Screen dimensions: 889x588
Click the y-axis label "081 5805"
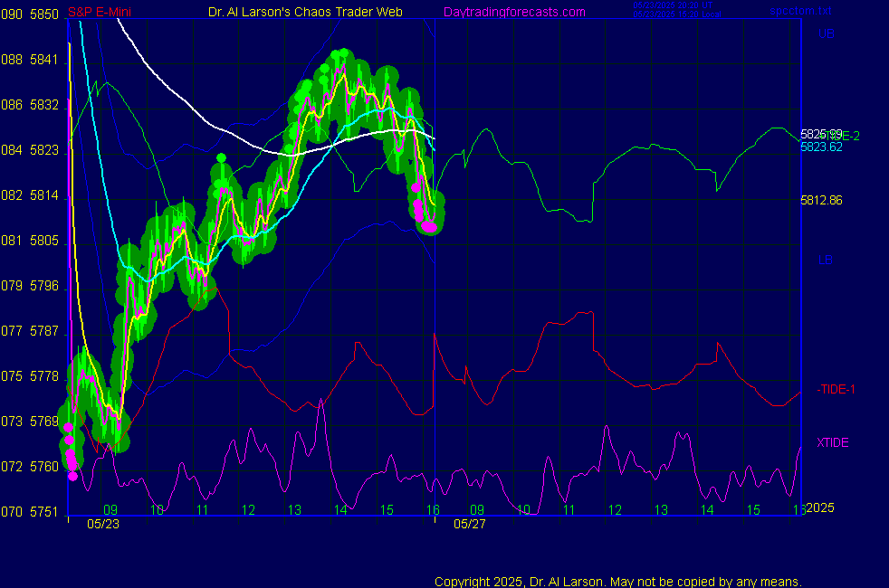click(x=30, y=241)
